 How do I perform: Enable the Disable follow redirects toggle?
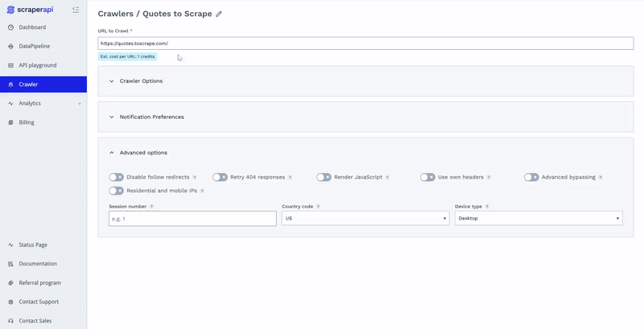coord(117,177)
